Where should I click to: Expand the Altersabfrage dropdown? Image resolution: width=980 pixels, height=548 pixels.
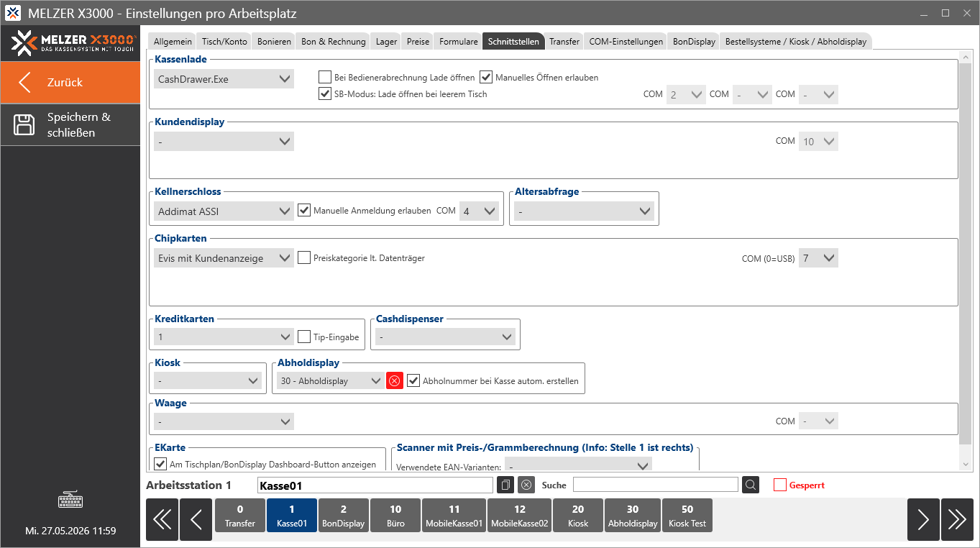pos(584,211)
